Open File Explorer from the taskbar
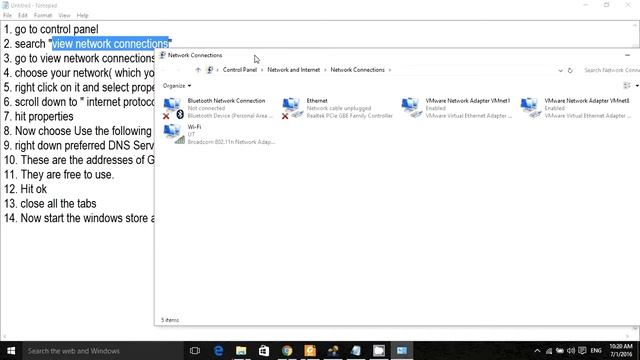The width and height of the screenshot is (640, 360). tap(241, 351)
